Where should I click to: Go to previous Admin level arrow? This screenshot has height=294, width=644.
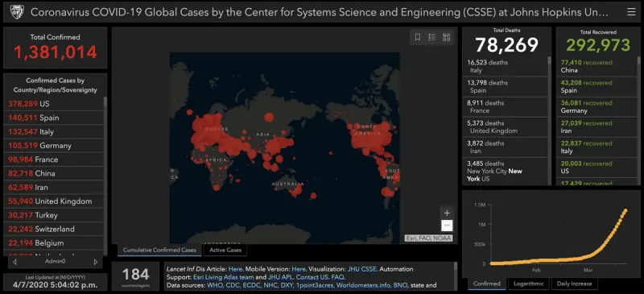pyautogui.click(x=14, y=262)
